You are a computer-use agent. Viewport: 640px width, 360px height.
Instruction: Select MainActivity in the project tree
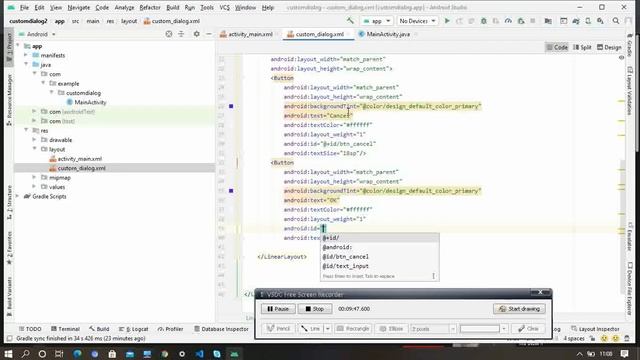pos(90,102)
